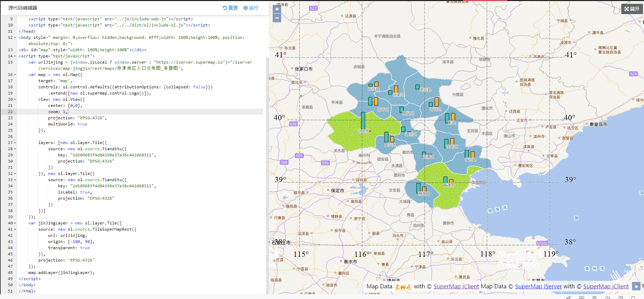This screenshot has width=644, height=299.
Task: Click the 重置 reset button
Action: pos(230,8)
